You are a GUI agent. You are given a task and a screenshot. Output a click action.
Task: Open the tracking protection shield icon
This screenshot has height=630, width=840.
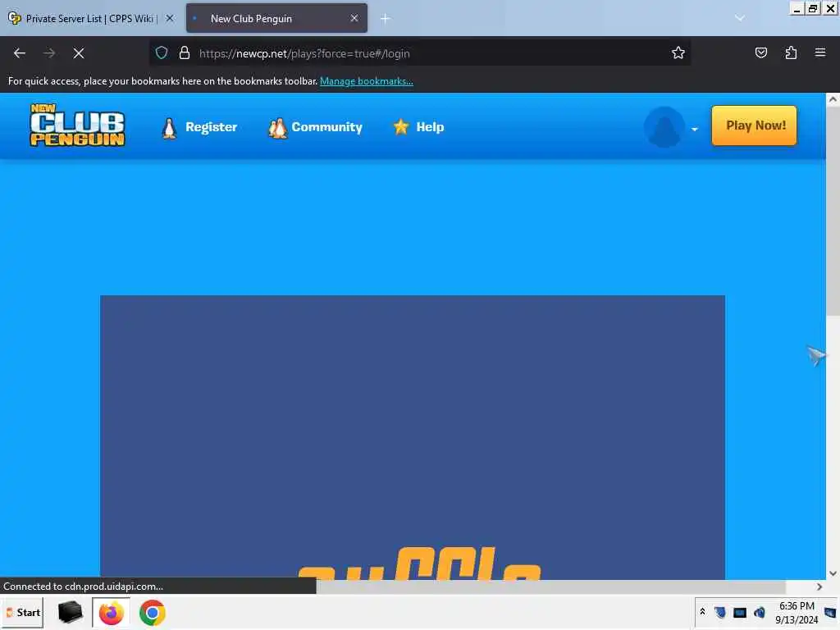tap(162, 53)
